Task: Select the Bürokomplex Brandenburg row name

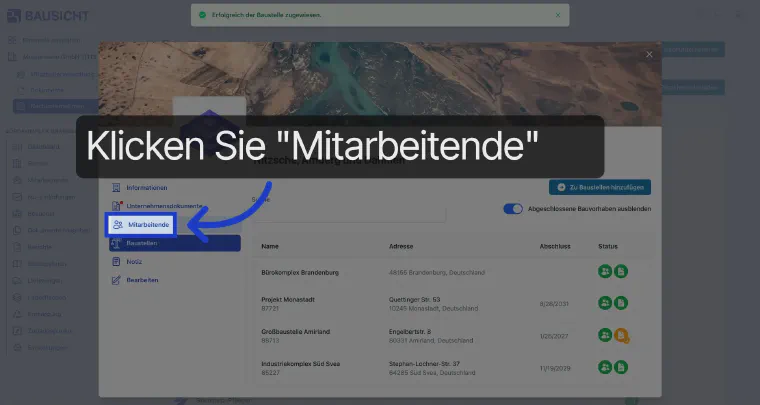Action: (x=300, y=272)
